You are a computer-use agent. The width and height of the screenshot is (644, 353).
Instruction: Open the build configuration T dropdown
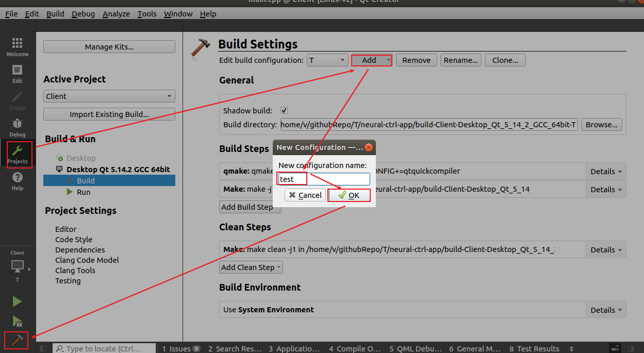[327, 60]
